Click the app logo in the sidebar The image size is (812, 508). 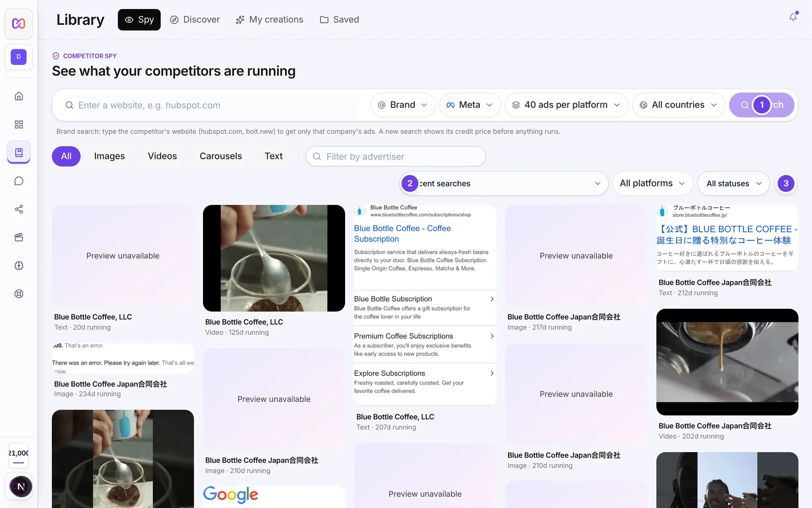(x=18, y=23)
